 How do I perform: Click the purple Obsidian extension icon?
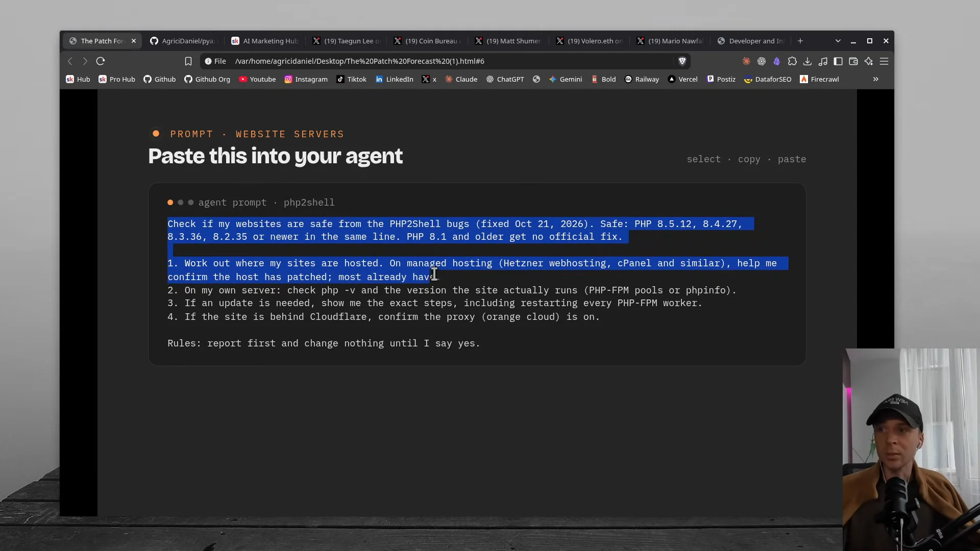[x=777, y=61]
